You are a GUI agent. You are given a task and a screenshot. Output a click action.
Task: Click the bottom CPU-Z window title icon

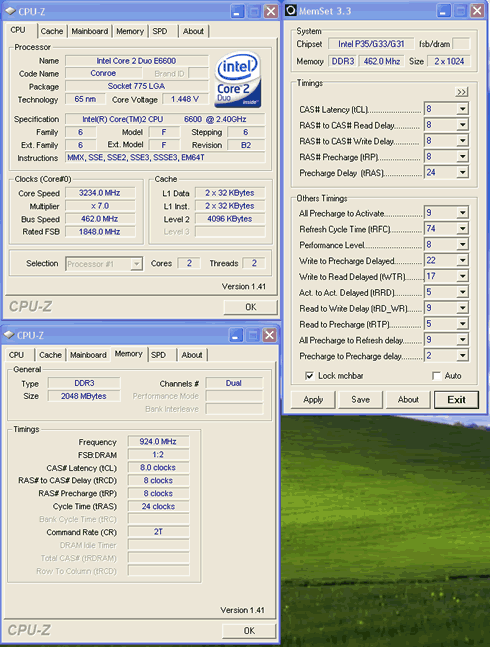(x=9, y=335)
